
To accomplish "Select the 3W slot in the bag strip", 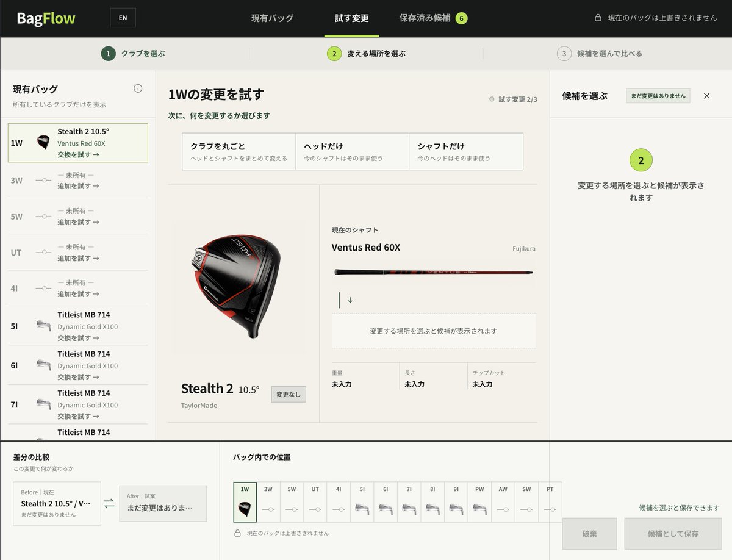I will [268, 502].
